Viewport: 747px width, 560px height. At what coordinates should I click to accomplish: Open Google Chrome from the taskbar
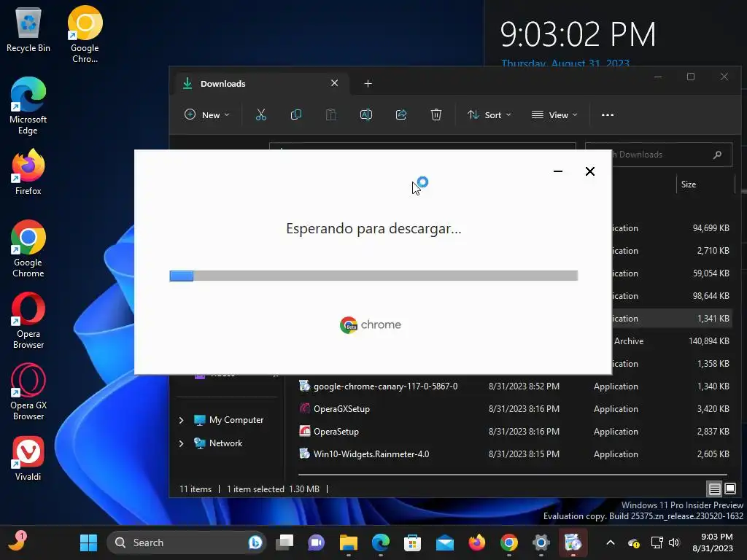click(508, 542)
